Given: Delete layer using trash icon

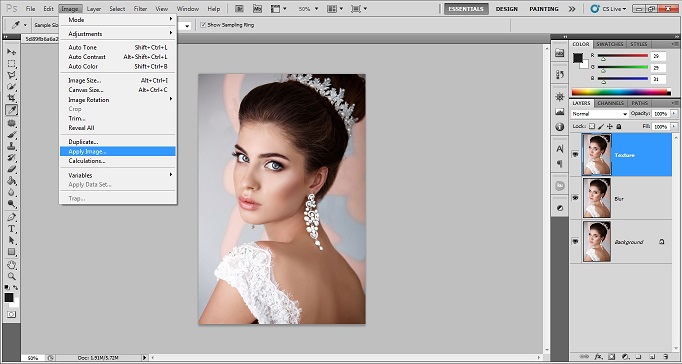Looking at the screenshot, I should click(x=665, y=357).
